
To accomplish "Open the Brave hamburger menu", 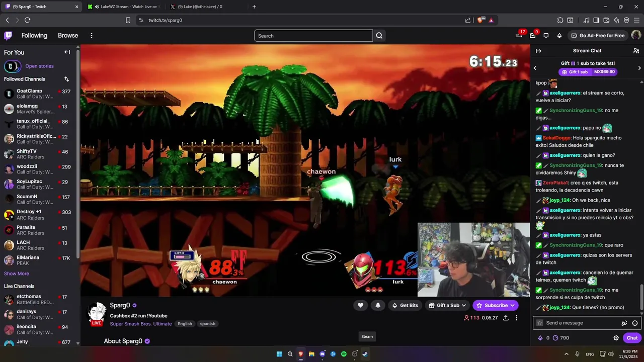I will coord(636,20).
